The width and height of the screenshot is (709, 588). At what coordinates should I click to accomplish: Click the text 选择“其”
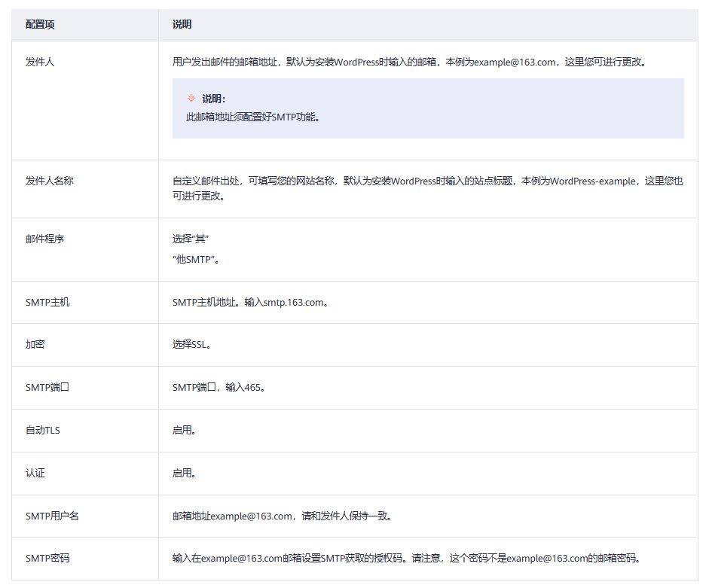click(x=191, y=239)
